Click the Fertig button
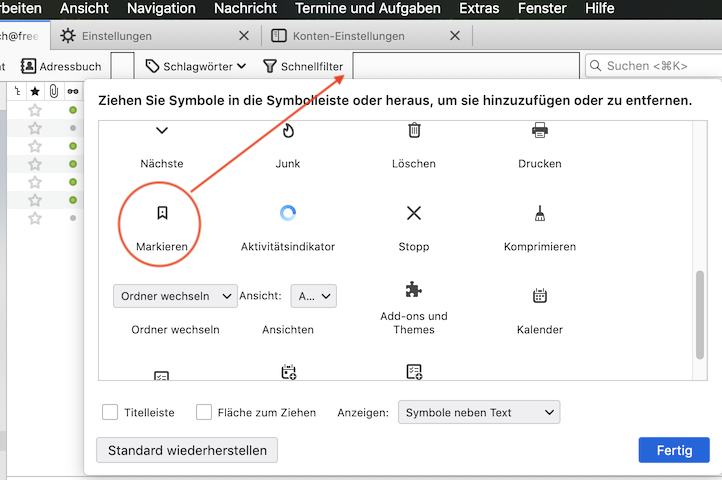 pos(673,450)
